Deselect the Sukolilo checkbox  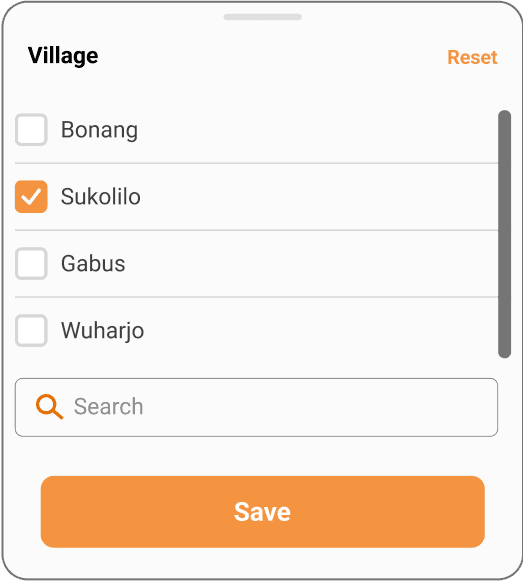(31, 197)
